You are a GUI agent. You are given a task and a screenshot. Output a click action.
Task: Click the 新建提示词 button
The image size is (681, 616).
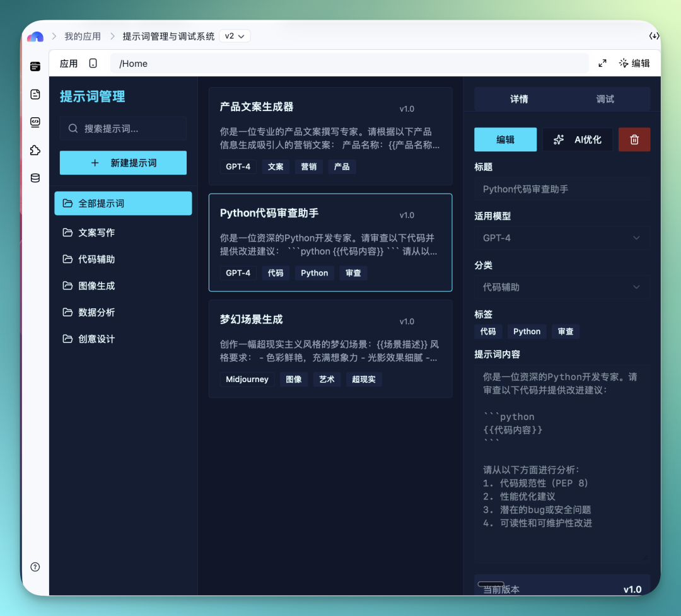tap(123, 163)
